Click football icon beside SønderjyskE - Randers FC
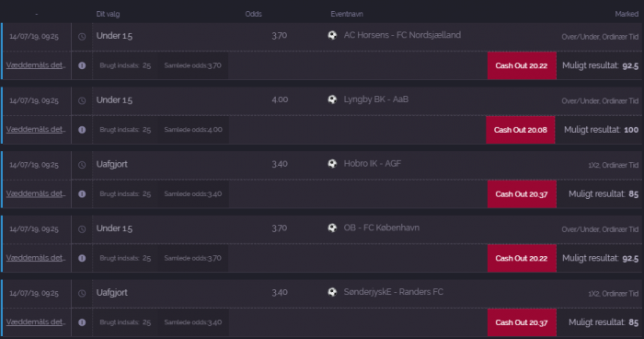 pos(332,292)
